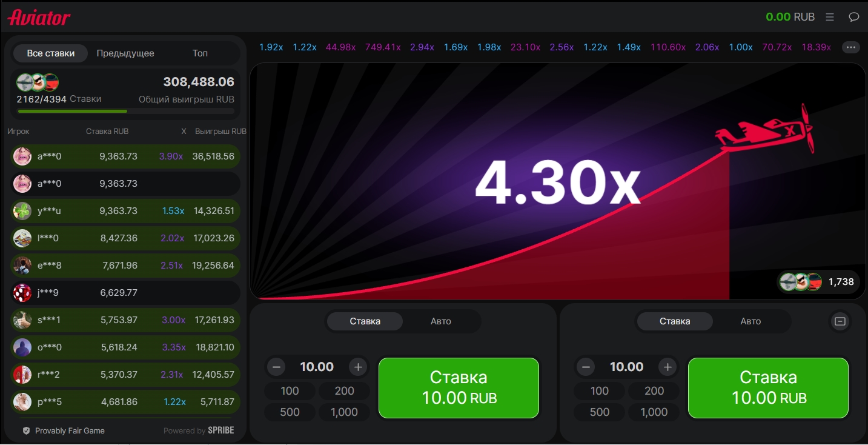Switch right bet panel to Авто mode
Screen dimensions: 868x445
pyautogui.click(x=750, y=321)
